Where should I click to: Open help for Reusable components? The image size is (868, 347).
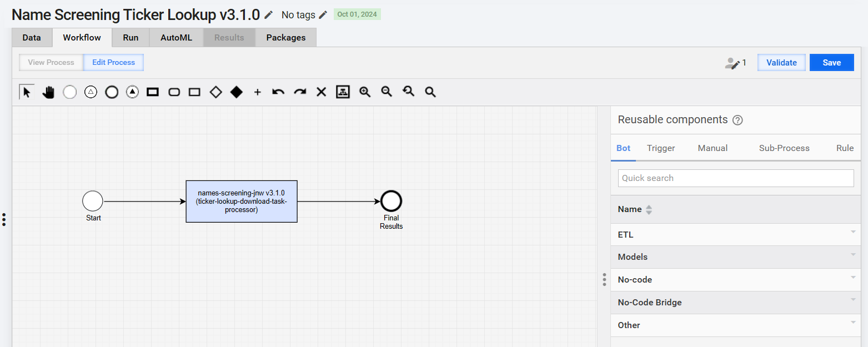pyautogui.click(x=737, y=120)
